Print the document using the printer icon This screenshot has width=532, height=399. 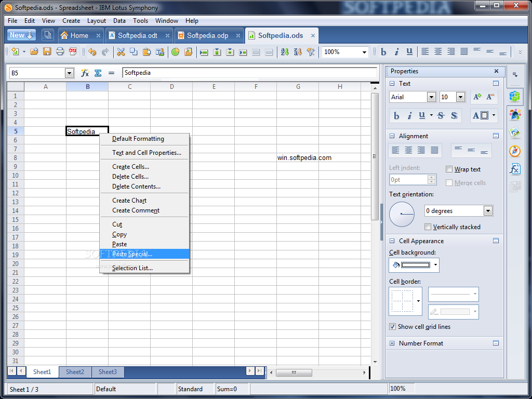tap(60, 51)
